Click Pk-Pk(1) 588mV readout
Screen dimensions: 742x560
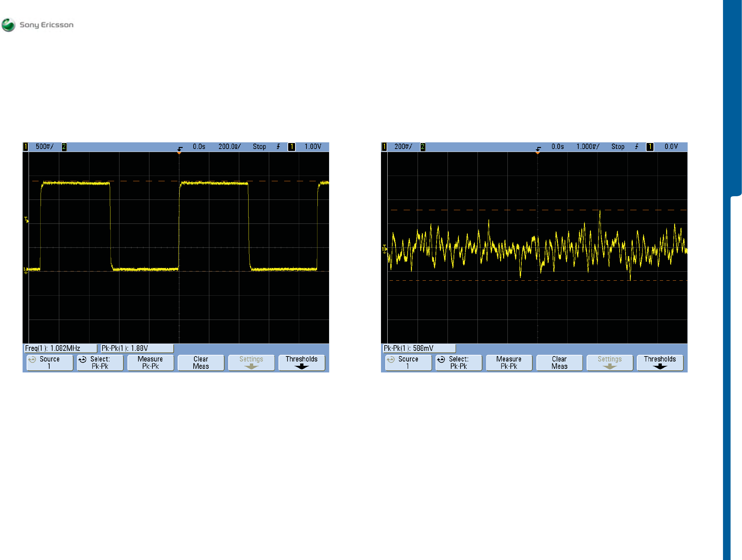[x=418, y=348]
